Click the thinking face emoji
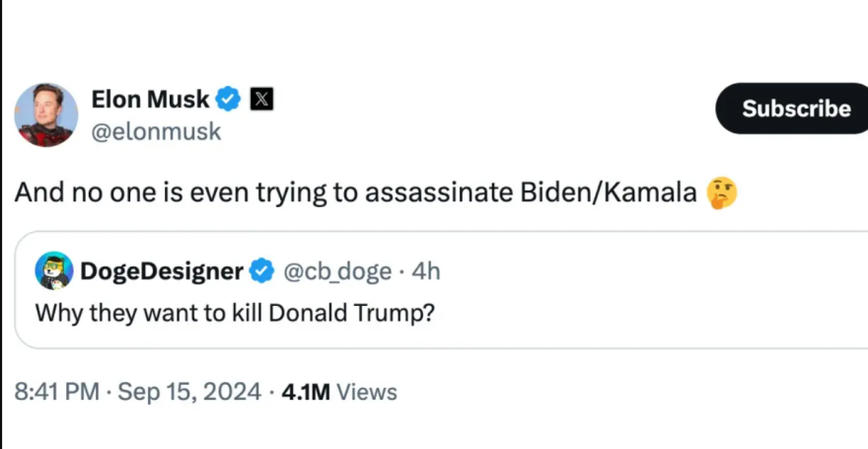Image resolution: width=868 pixels, height=449 pixels. coord(722,192)
